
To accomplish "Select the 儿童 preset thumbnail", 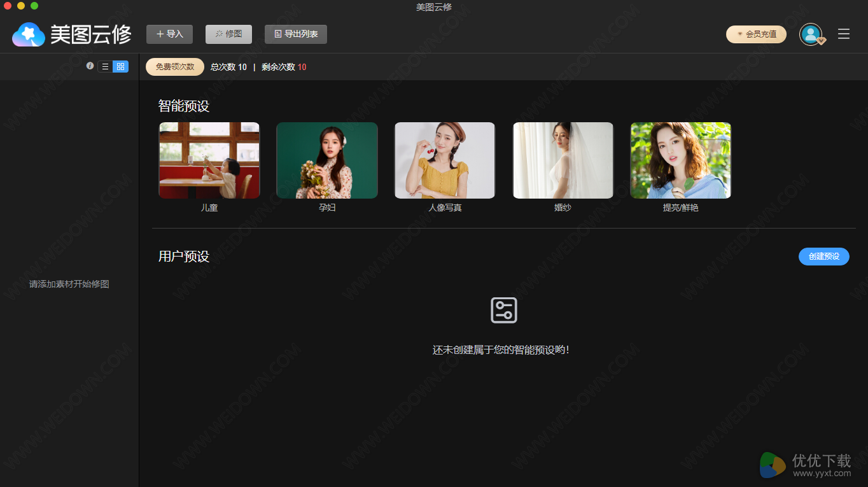I will click(209, 160).
